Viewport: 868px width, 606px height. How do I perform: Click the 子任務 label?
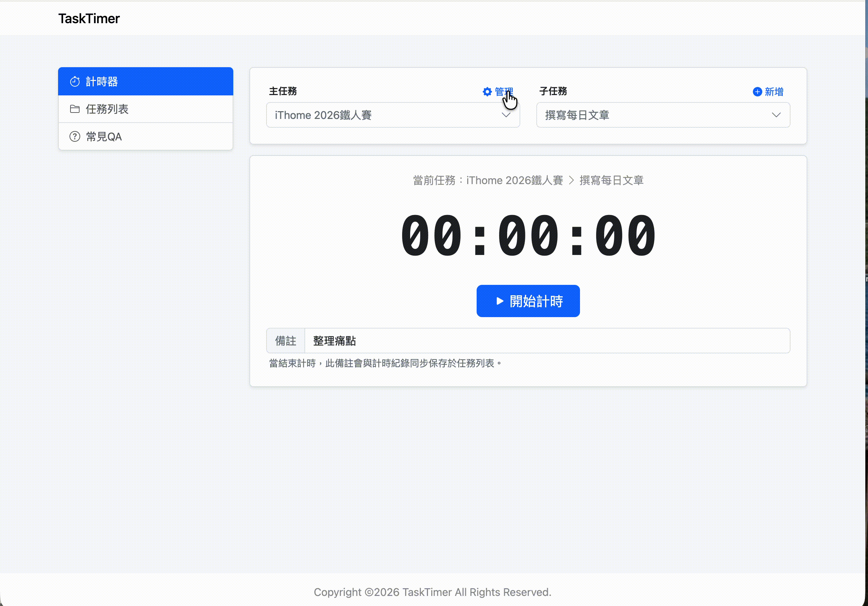553,91
